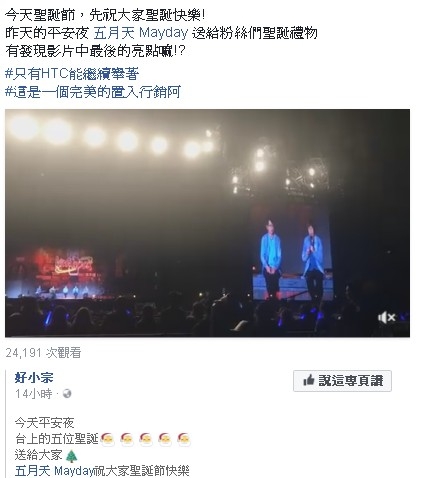
Task: Play the concert video thumbnail
Action: [207, 223]
